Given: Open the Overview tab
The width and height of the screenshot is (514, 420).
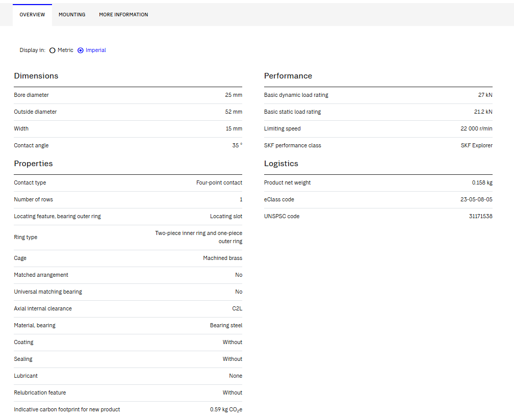Looking at the screenshot, I should point(32,15).
